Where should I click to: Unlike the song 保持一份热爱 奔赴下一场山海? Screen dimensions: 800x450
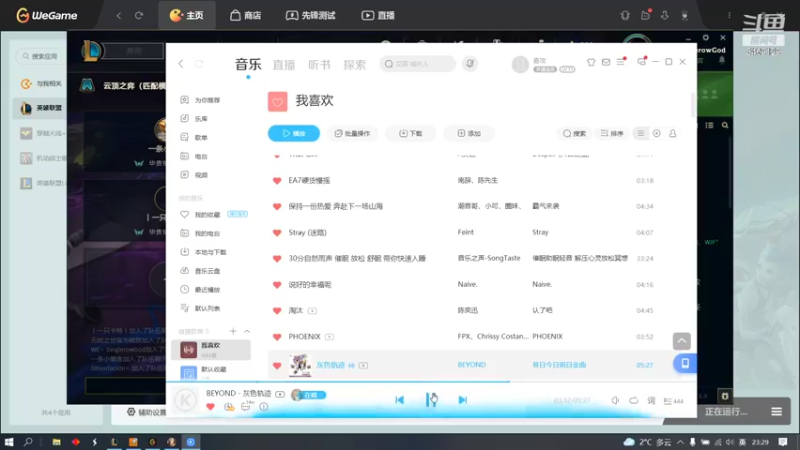pos(277,207)
